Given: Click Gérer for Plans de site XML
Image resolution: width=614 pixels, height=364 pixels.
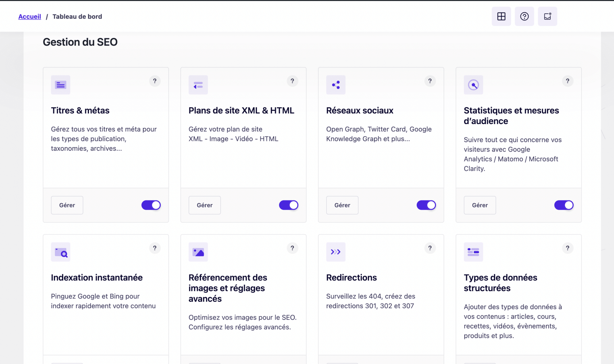Looking at the screenshot, I should coord(205,205).
